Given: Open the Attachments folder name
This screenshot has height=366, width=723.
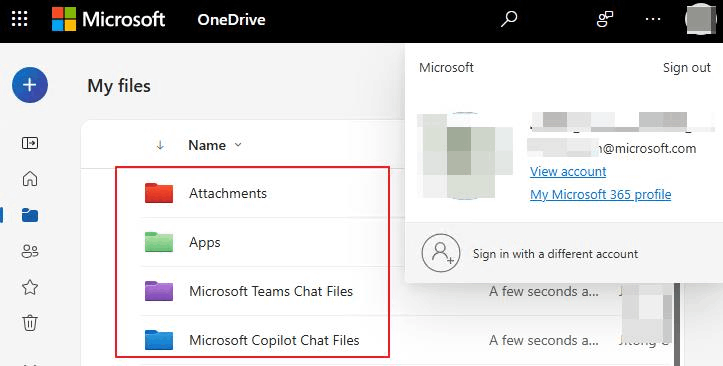Looking at the screenshot, I should coord(228,193).
